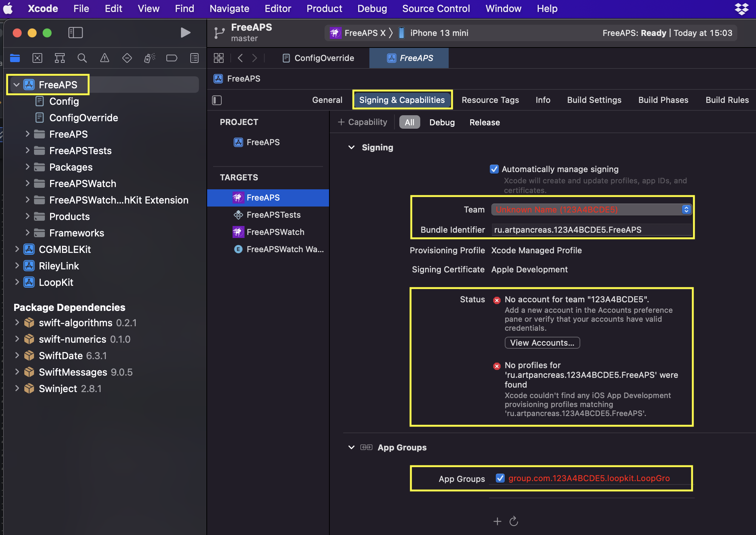
Task: Filter capabilities by Debug
Action: [x=442, y=122]
